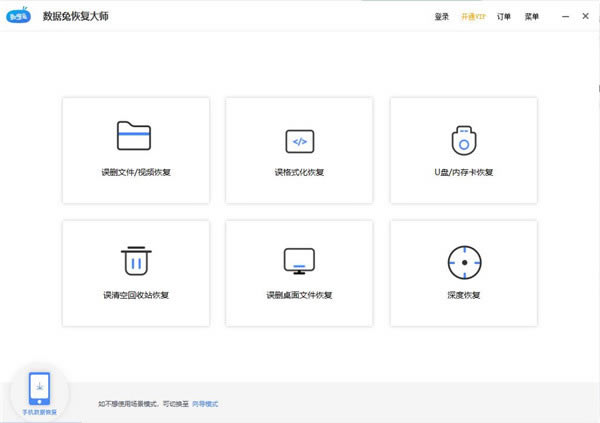Screen dimensions: 600x423
Task: Select the 误清空回收站恢复 label
Action: coord(135,295)
